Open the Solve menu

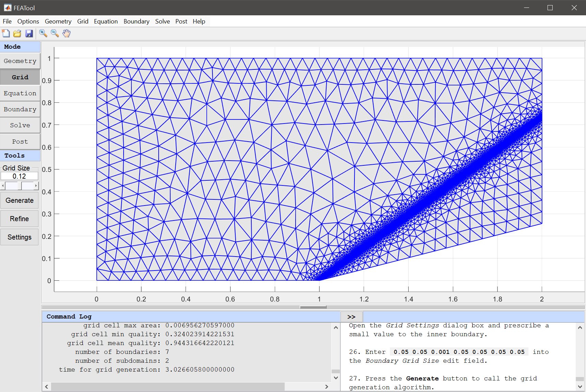(x=162, y=21)
